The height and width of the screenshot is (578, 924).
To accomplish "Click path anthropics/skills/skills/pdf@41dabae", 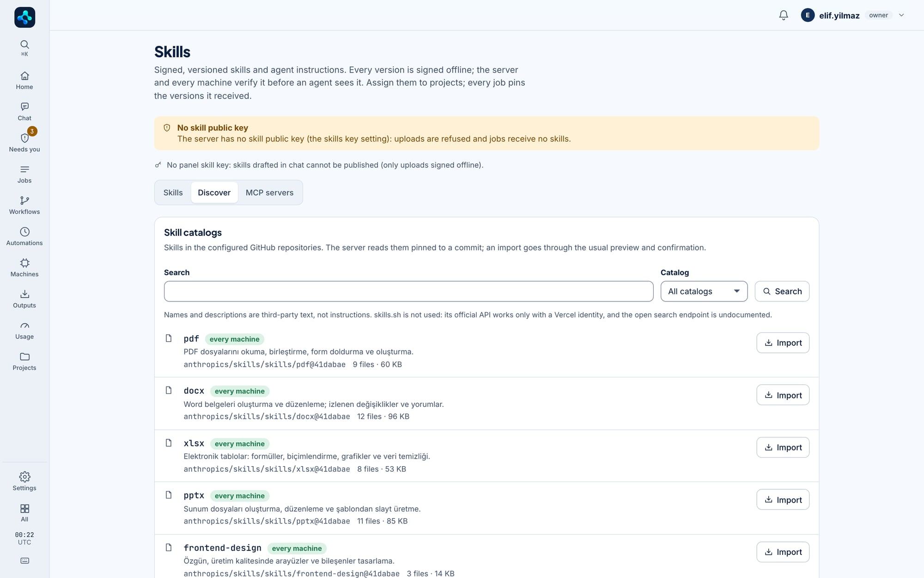I will pyautogui.click(x=264, y=364).
